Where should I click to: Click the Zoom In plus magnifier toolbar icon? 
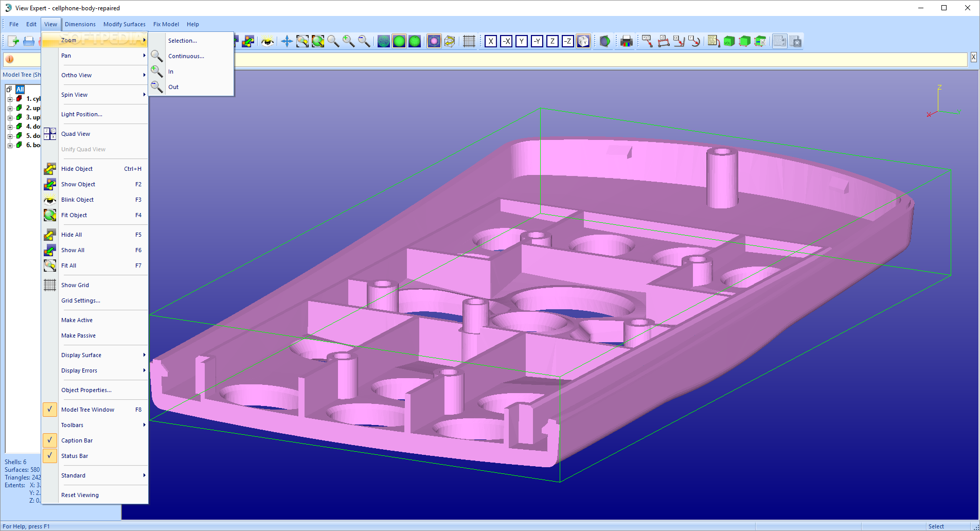tap(349, 41)
